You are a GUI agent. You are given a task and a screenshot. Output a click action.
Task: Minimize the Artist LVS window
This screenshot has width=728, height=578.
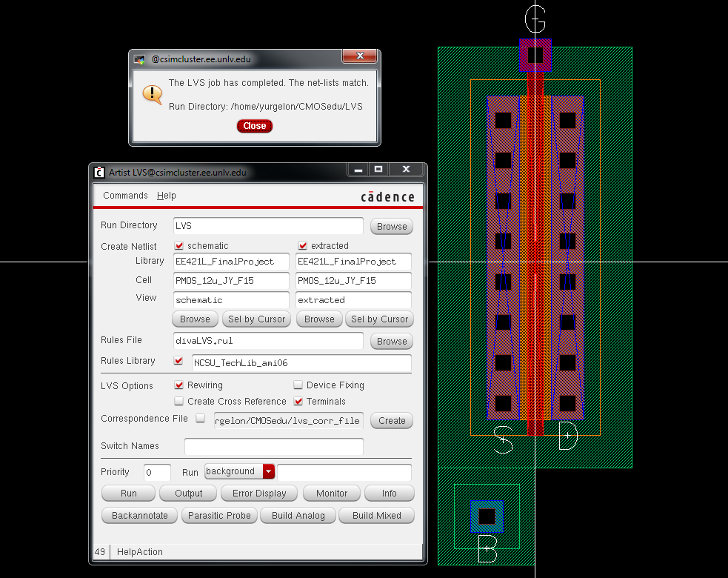(x=357, y=170)
